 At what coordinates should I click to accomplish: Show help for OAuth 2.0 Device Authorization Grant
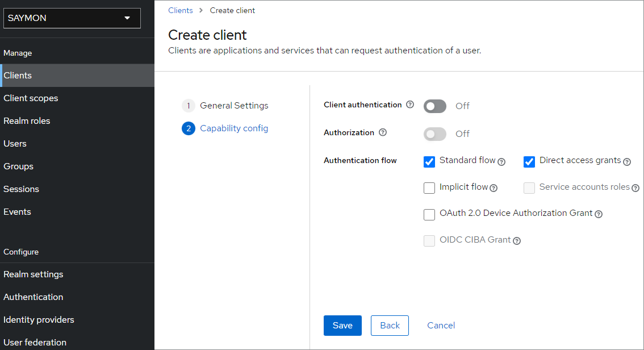pyautogui.click(x=599, y=214)
